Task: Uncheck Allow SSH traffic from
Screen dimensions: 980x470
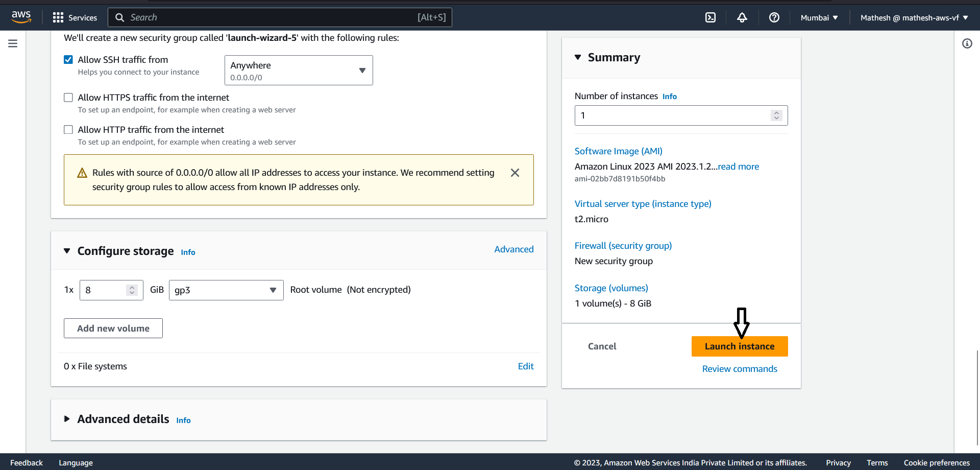Action: (68, 60)
